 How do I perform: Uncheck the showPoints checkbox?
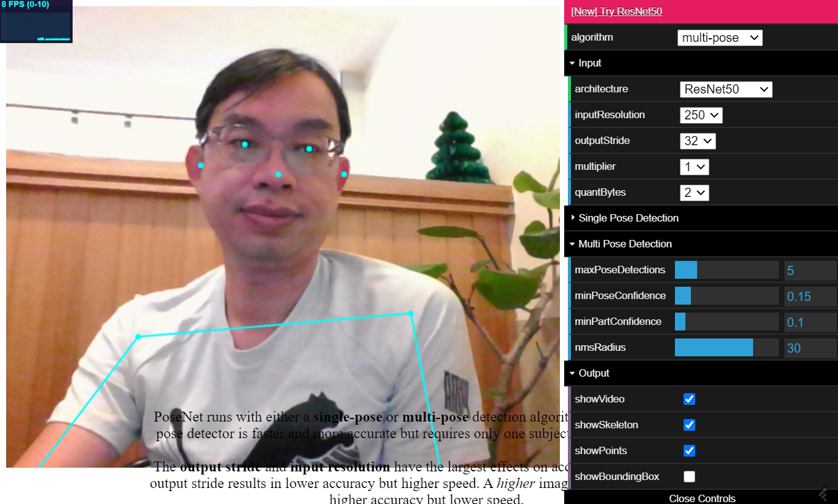click(x=689, y=451)
